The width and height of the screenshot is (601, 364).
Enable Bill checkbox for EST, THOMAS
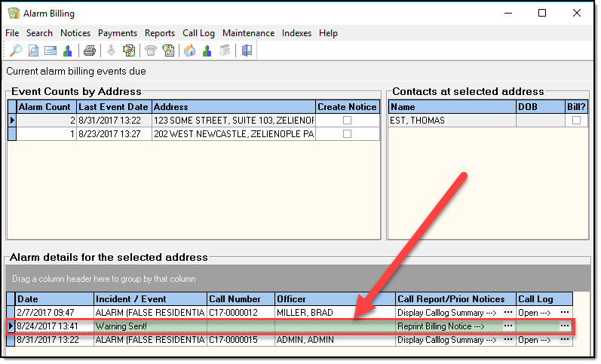pyautogui.click(x=576, y=121)
